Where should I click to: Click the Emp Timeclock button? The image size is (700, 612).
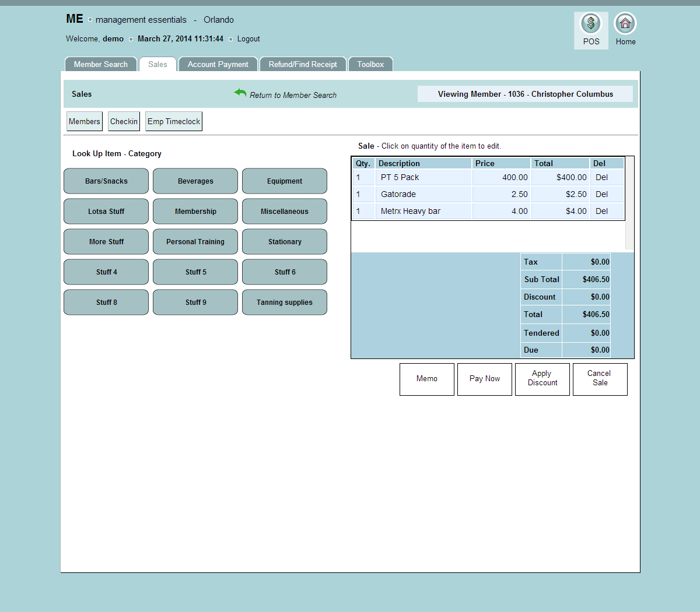pos(174,121)
